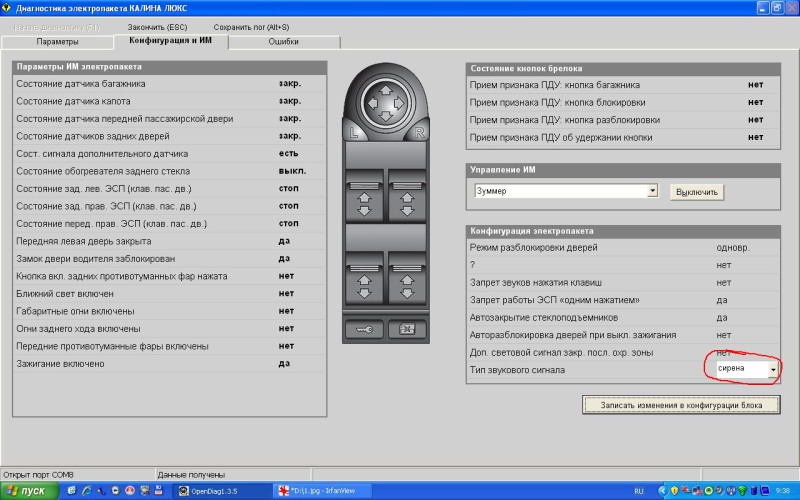Image resolution: width=800 pixels, height=500 pixels.
Task: Select row Сост. сигнала дополнительного датчика
Action: pyautogui.click(x=169, y=154)
